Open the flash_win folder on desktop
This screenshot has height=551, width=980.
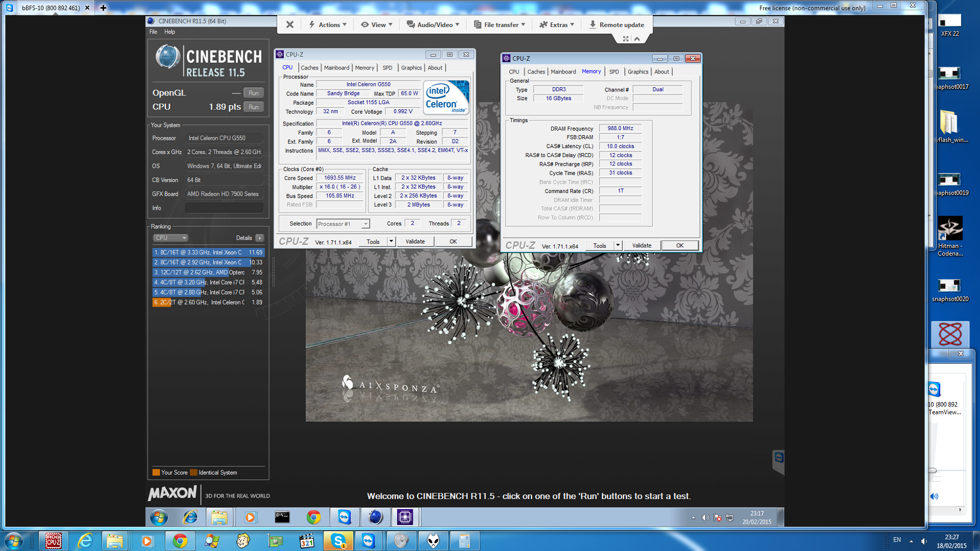[x=950, y=126]
